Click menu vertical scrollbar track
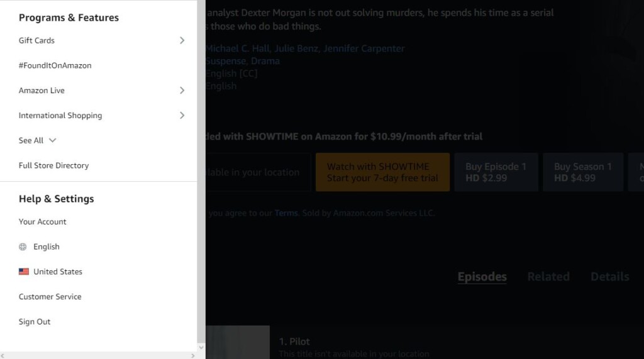644x359 pixels. click(201, 172)
